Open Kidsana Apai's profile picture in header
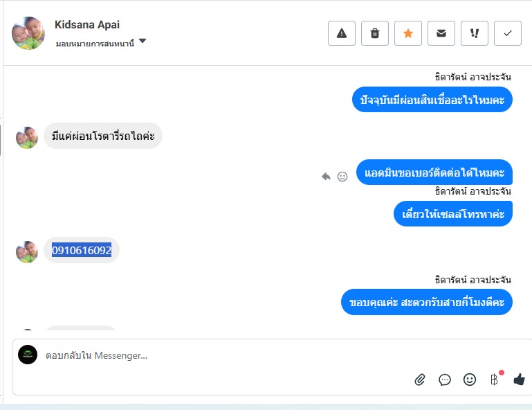 coord(28,33)
